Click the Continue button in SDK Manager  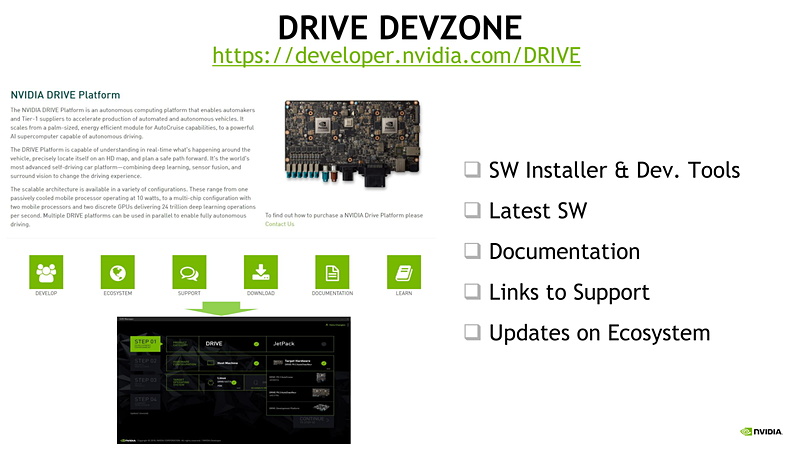[x=314, y=421]
